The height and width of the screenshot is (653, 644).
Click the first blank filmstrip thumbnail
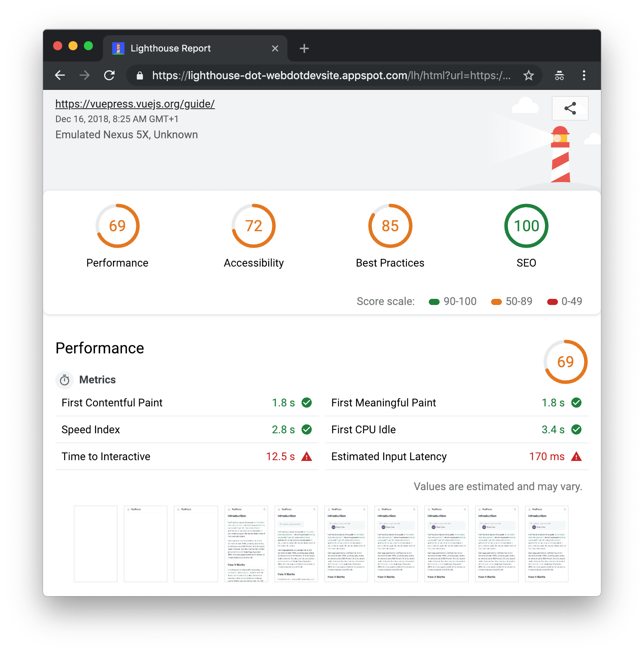click(96, 544)
